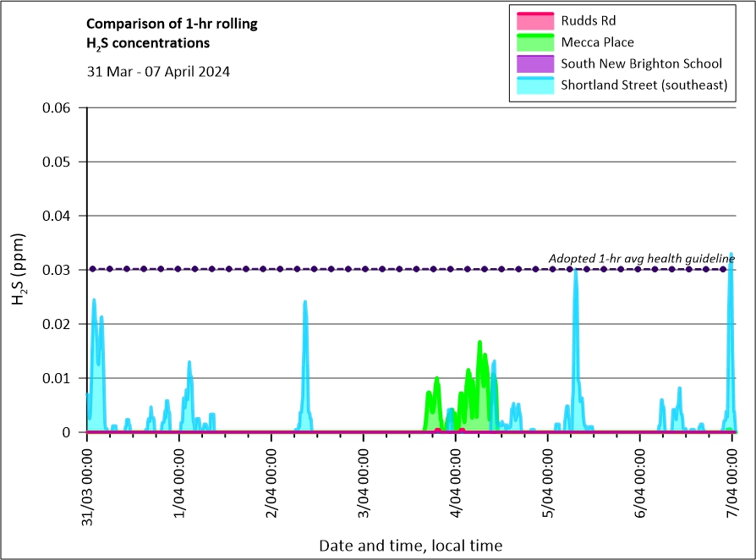
Task: Click the Mecca Place green legend swatch
Action: click(533, 42)
